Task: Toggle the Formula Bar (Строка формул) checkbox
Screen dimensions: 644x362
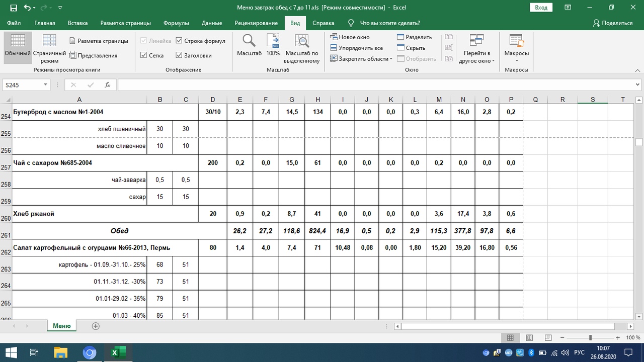Action: 179,41
